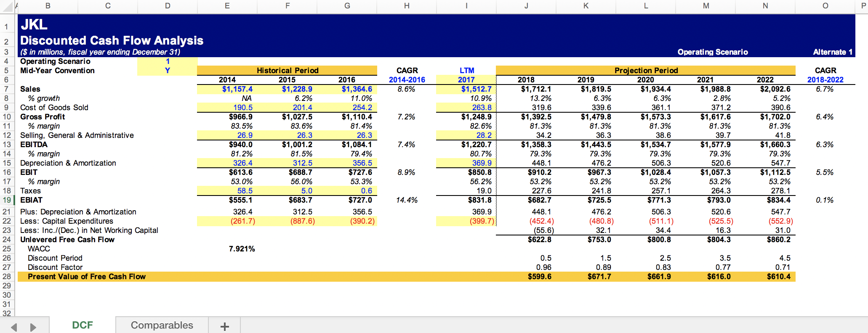Click the Projection Period header
Viewport: 868px width, 333px height.
(646, 71)
